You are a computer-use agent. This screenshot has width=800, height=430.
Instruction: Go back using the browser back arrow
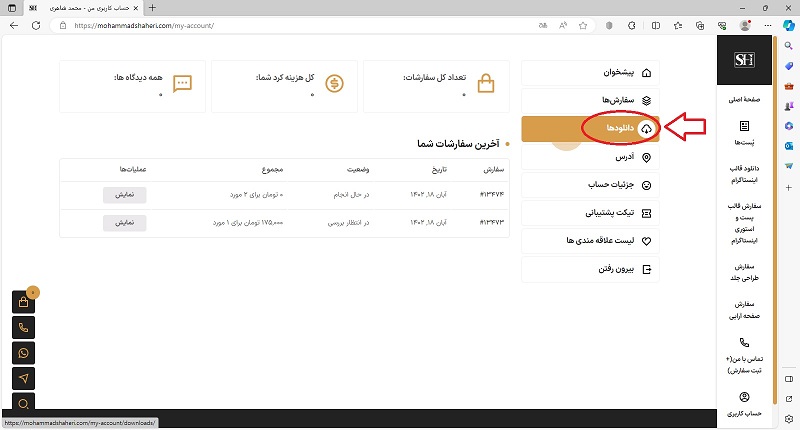click(13, 26)
